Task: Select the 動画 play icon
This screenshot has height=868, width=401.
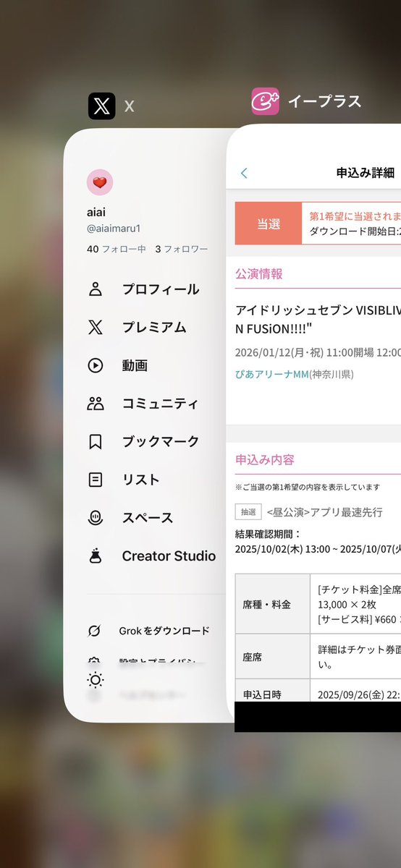Action: pos(96,365)
